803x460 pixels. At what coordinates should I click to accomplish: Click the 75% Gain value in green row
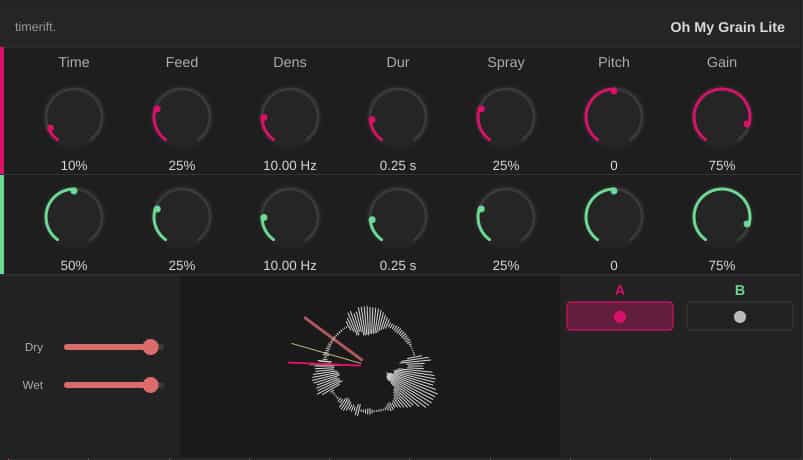click(722, 265)
